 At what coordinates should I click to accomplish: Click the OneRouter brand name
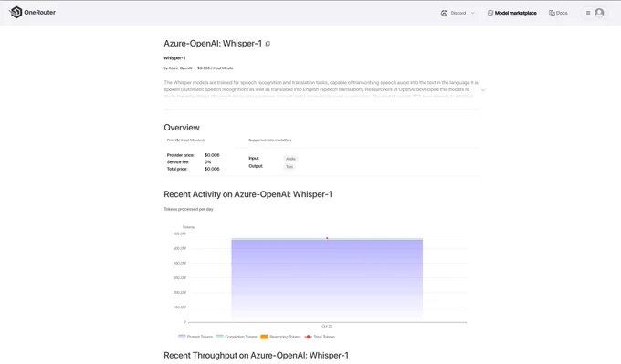[39, 12]
